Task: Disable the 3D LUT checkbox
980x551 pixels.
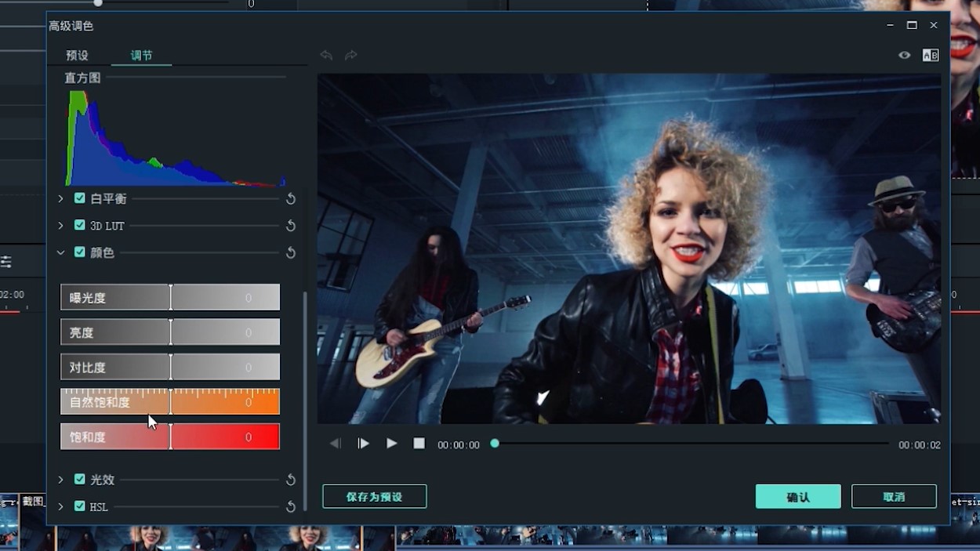Action: tap(79, 225)
